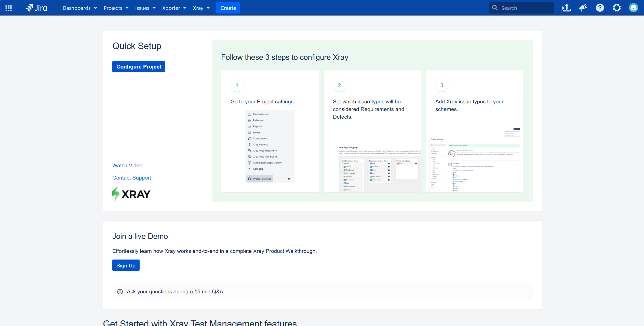
Task: Click the search magnifier icon
Action: (495, 8)
